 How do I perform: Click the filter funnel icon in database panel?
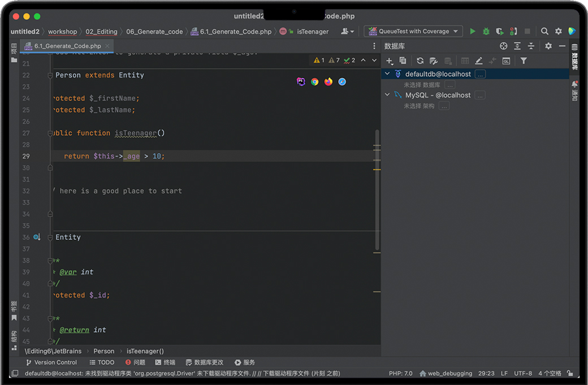[x=524, y=61]
